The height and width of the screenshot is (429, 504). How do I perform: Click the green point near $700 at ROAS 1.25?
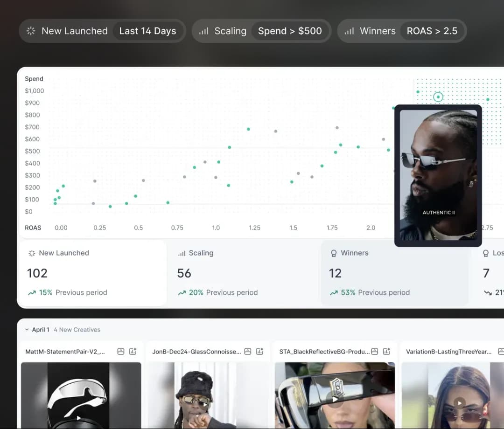(x=248, y=129)
